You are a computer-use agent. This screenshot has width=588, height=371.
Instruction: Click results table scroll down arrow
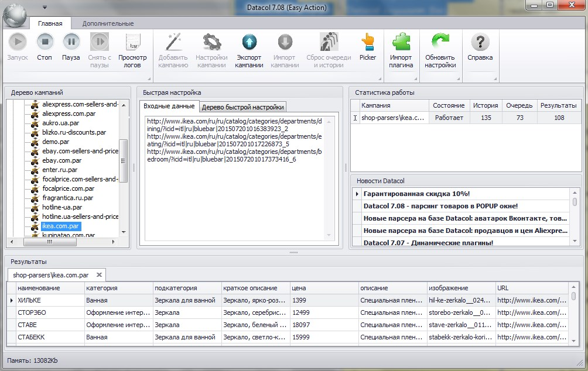[573, 341]
